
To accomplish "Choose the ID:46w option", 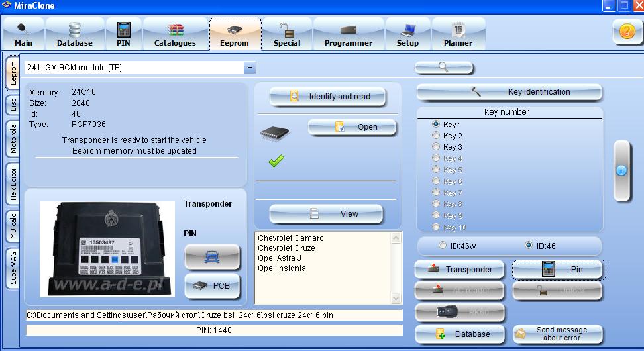I will (x=443, y=246).
